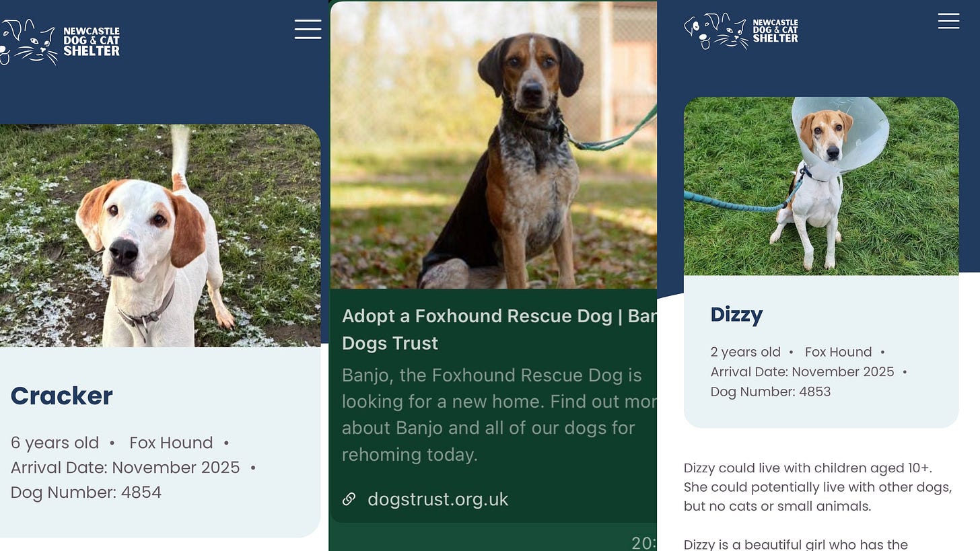Open the Adopt a Foxhound Rescue Dog title
Image resolution: width=980 pixels, height=551 pixels.
tap(499, 330)
